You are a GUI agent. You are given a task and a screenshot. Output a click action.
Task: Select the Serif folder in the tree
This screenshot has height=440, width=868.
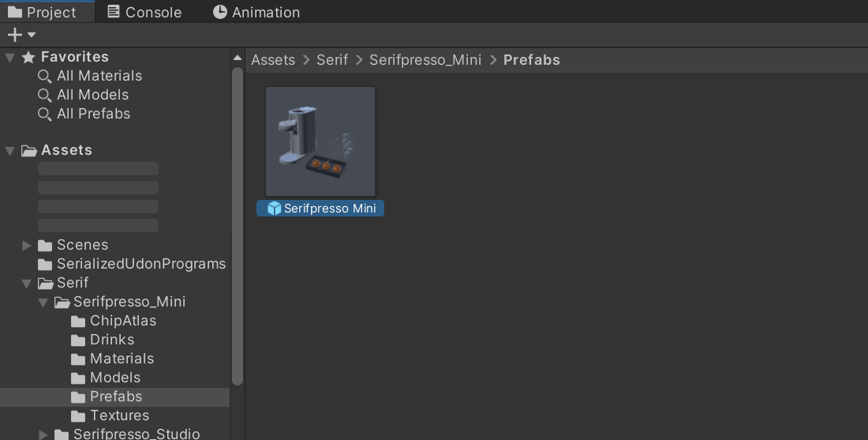[x=73, y=283]
